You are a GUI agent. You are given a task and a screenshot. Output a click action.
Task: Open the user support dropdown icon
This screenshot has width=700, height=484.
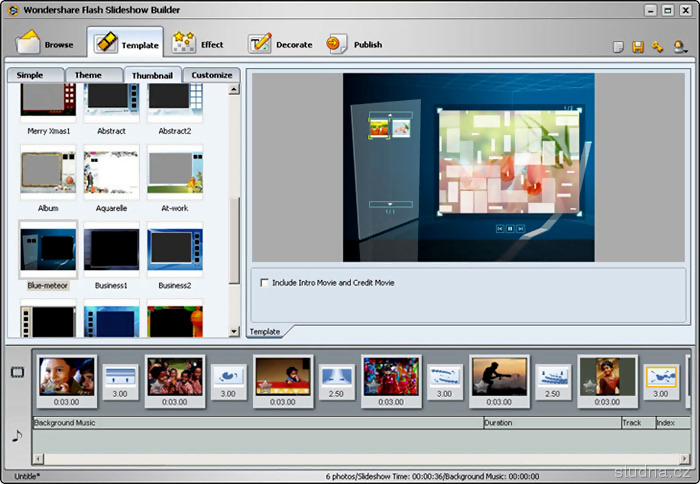(x=680, y=47)
